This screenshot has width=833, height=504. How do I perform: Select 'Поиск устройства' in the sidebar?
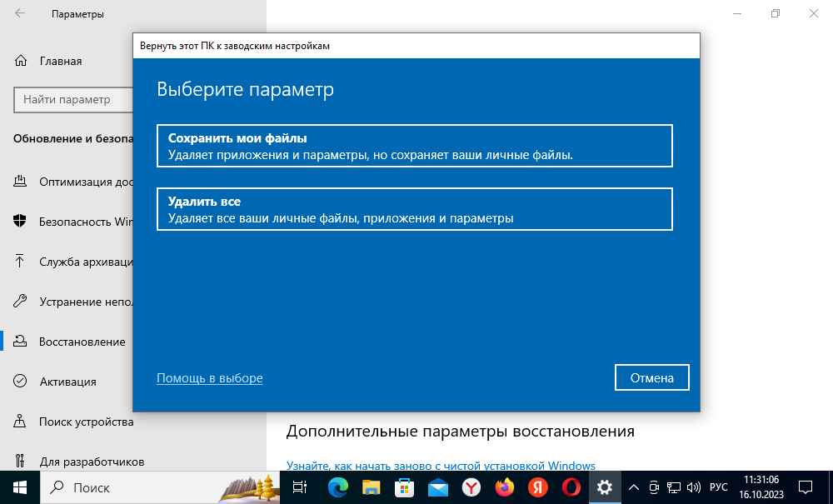(86, 422)
